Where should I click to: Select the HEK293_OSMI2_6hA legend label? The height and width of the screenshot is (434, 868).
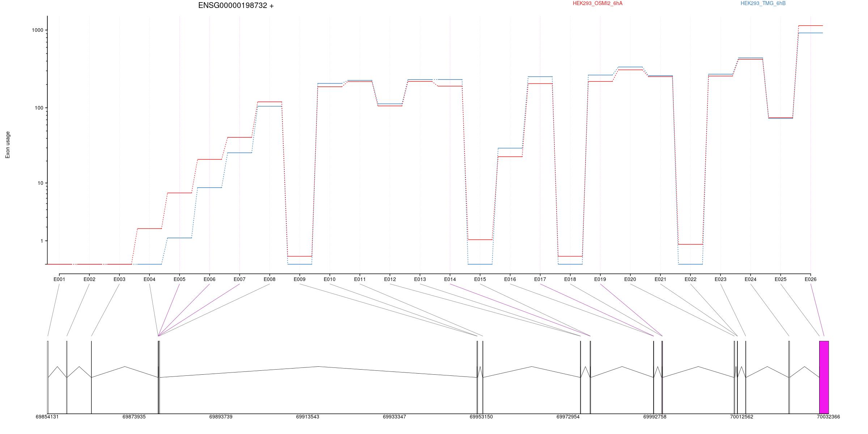tap(597, 3)
